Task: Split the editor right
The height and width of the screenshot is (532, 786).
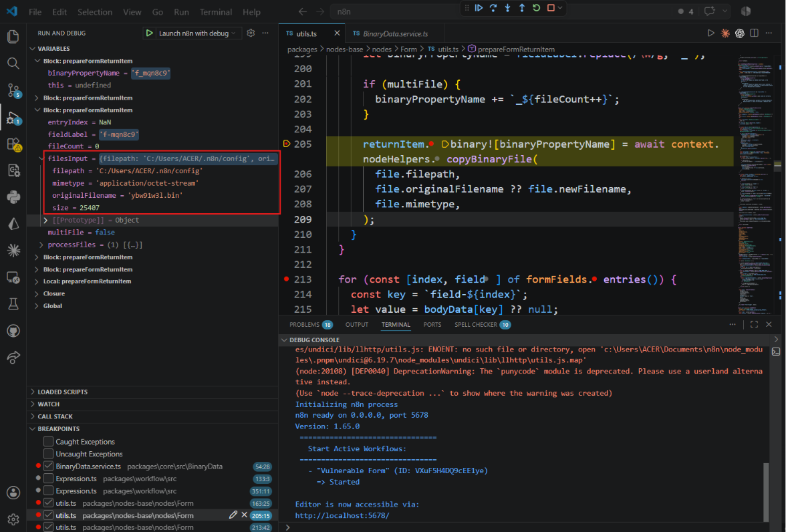Action: coord(754,33)
